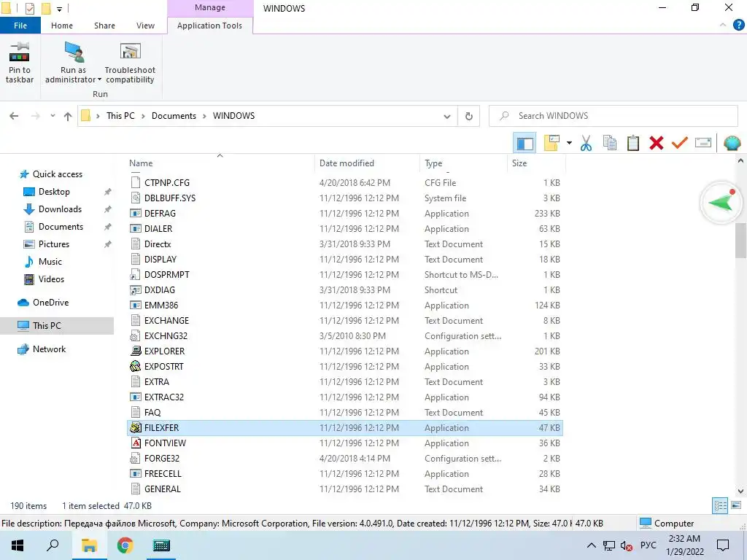This screenshot has height=560, width=747.
Task: Switch to the Share ribbon tab
Action: [104, 26]
